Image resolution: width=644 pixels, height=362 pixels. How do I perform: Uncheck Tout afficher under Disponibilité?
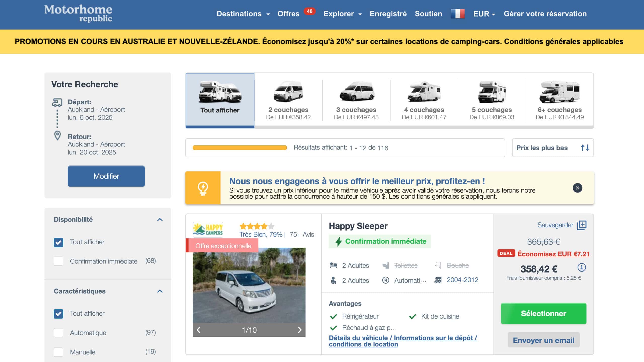(x=58, y=242)
